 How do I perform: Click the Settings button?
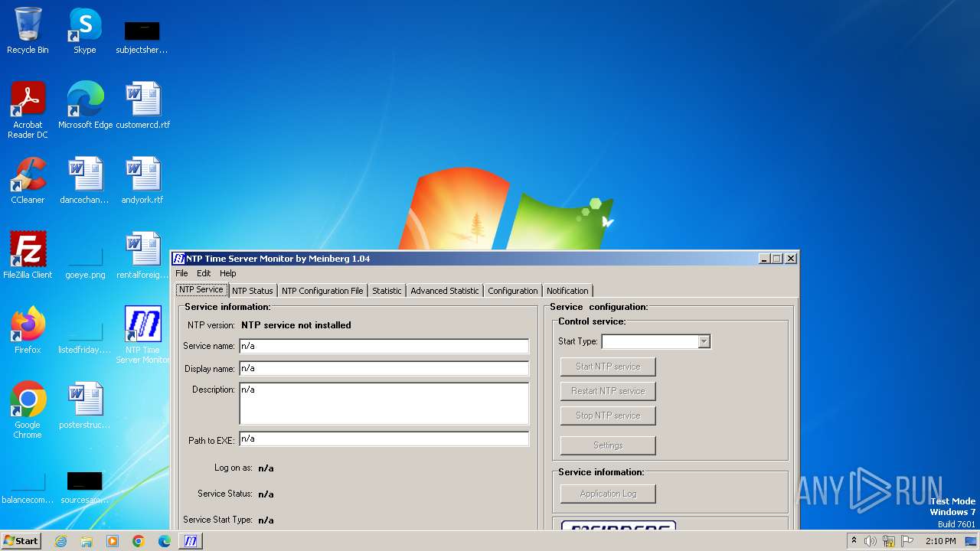coord(608,445)
